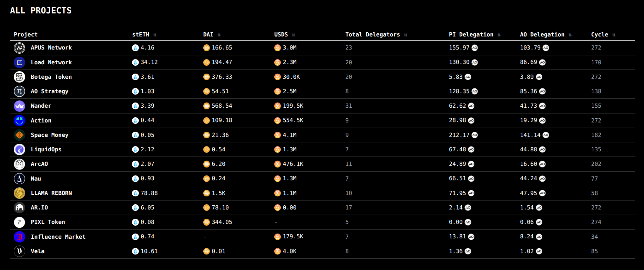Sort table by stETH column
Image resolution: width=644 pixels, height=270 pixels.
[155, 35]
